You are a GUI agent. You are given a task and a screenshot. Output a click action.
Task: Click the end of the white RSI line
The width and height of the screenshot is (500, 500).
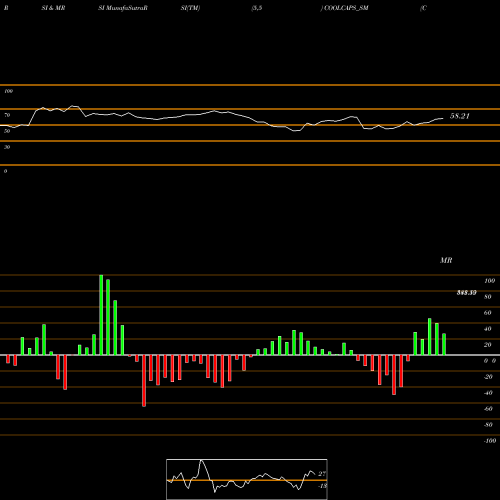(x=443, y=118)
